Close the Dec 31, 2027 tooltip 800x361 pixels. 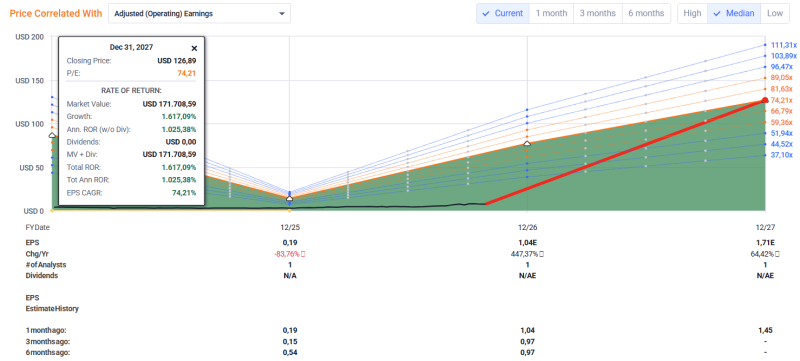pos(194,48)
